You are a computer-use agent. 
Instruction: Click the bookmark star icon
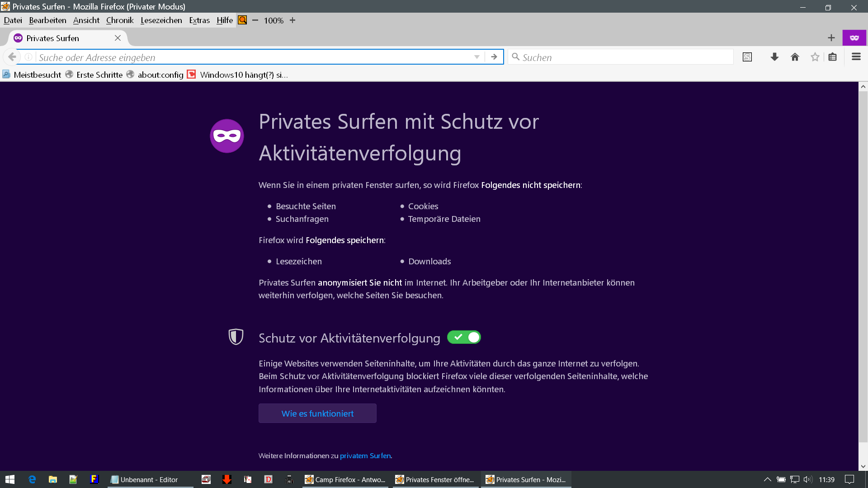815,57
